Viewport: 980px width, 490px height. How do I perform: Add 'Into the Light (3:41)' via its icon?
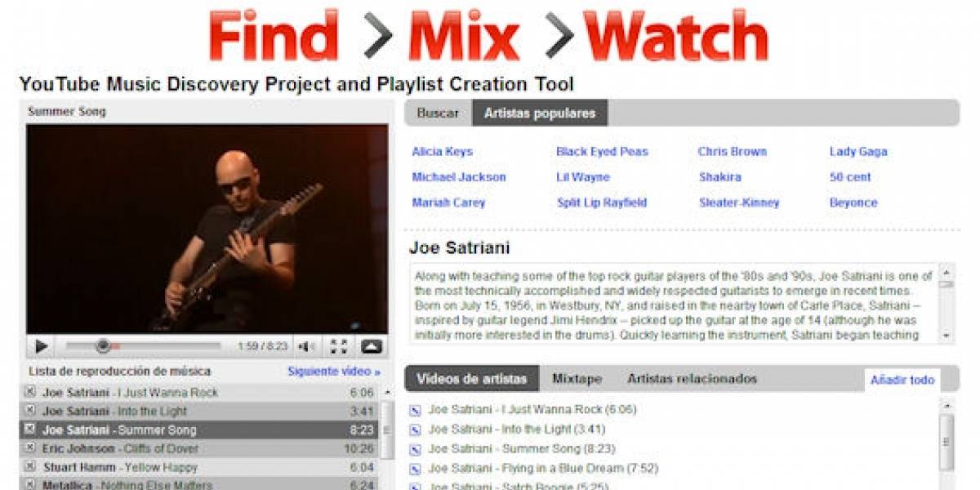coord(414,430)
